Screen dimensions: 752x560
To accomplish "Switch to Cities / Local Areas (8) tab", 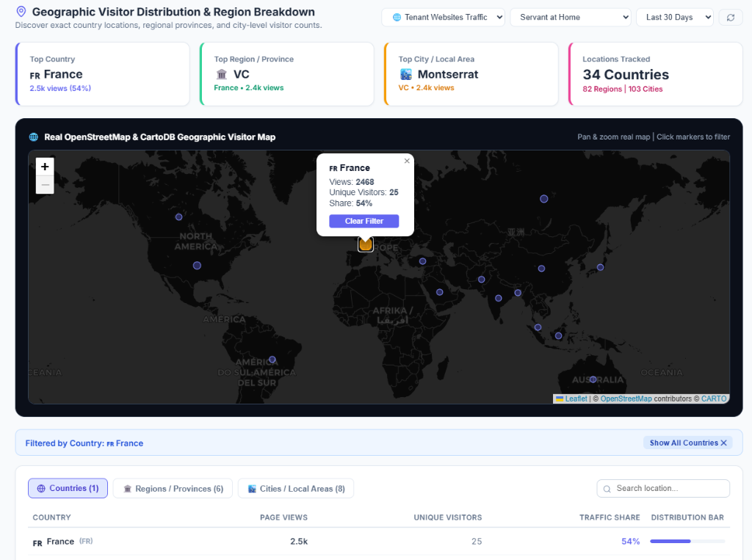I will tap(296, 489).
